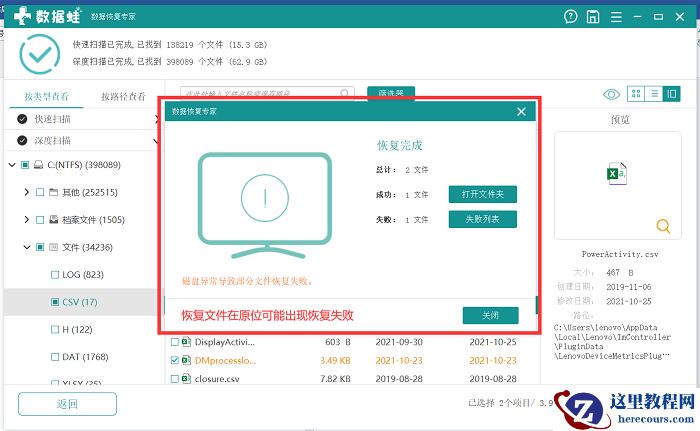Screen dimensions: 700x431
Task: Click the closure.csv Excel file icon
Action: [187, 379]
